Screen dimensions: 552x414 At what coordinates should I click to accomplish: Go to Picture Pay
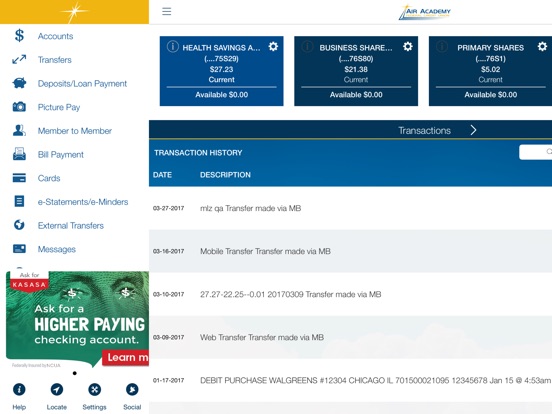pos(59,107)
